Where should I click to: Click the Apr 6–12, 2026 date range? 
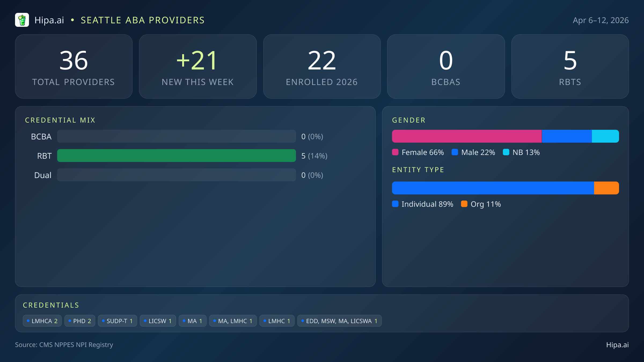(601, 20)
